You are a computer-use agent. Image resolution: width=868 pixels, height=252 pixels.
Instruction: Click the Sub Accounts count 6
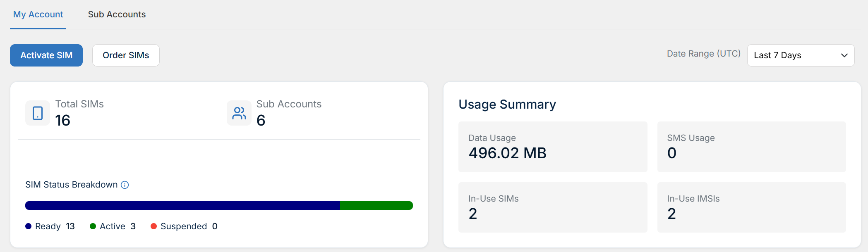point(261,121)
